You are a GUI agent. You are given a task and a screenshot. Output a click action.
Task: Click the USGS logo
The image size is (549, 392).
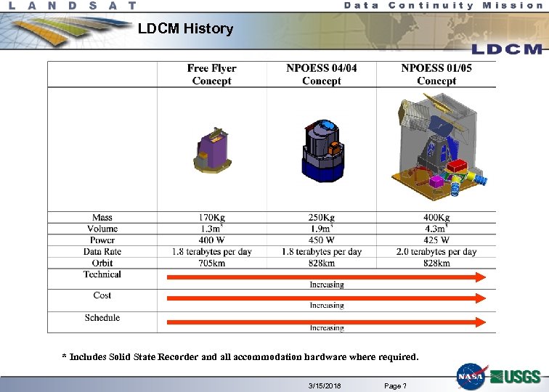tap(516, 377)
